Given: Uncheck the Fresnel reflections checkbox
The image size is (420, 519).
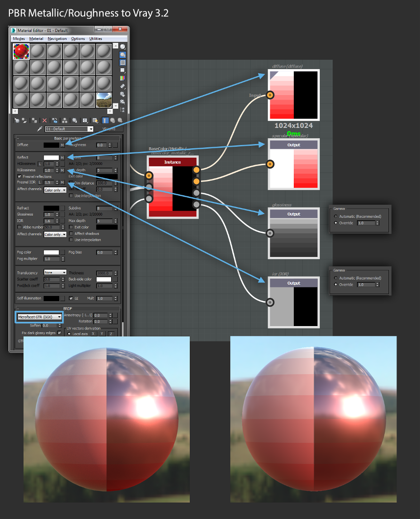Looking at the screenshot, I should 19,176.
